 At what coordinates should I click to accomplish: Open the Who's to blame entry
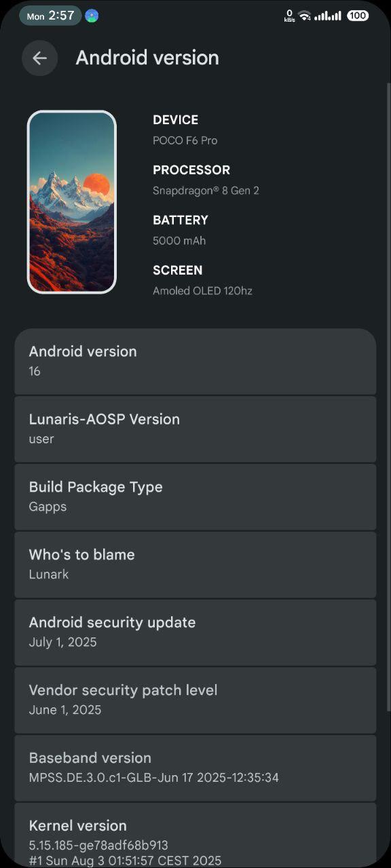(x=195, y=565)
